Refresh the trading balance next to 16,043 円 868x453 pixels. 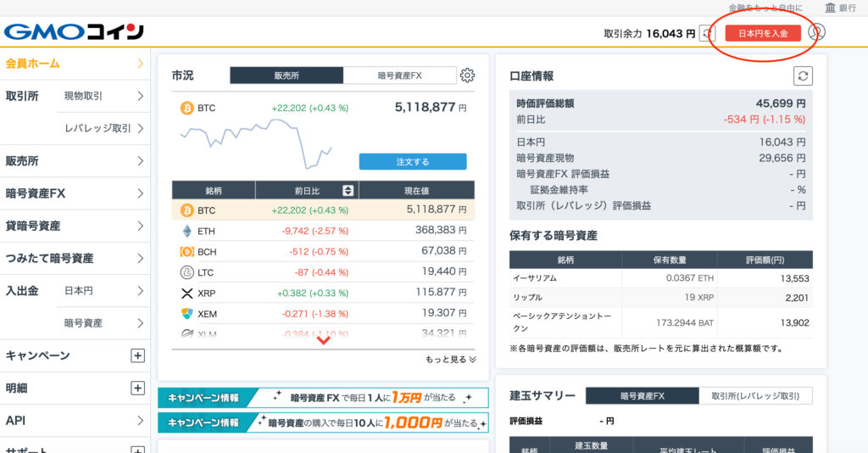(x=707, y=34)
